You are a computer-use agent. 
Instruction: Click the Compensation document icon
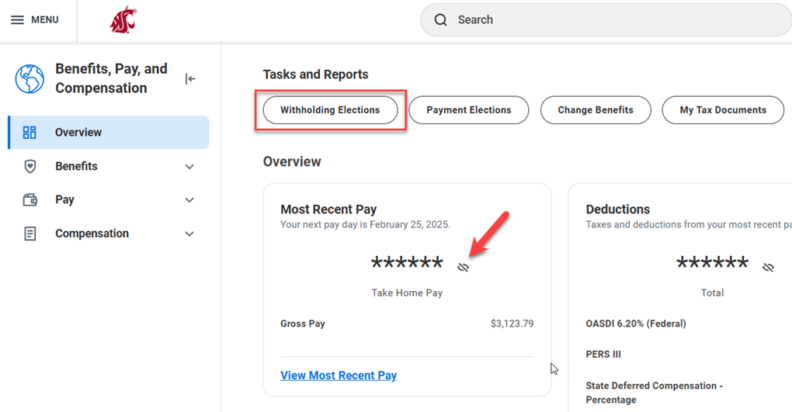point(29,234)
